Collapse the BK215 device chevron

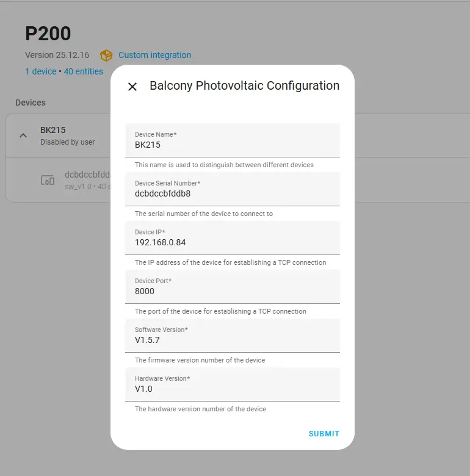(x=23, y=135)
